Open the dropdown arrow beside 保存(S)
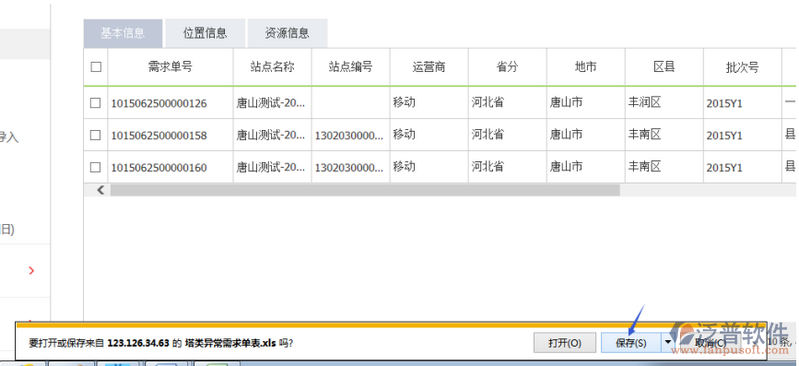Viewport: 799px width, 366px height. pyautogui.click(x=668, y=342)
